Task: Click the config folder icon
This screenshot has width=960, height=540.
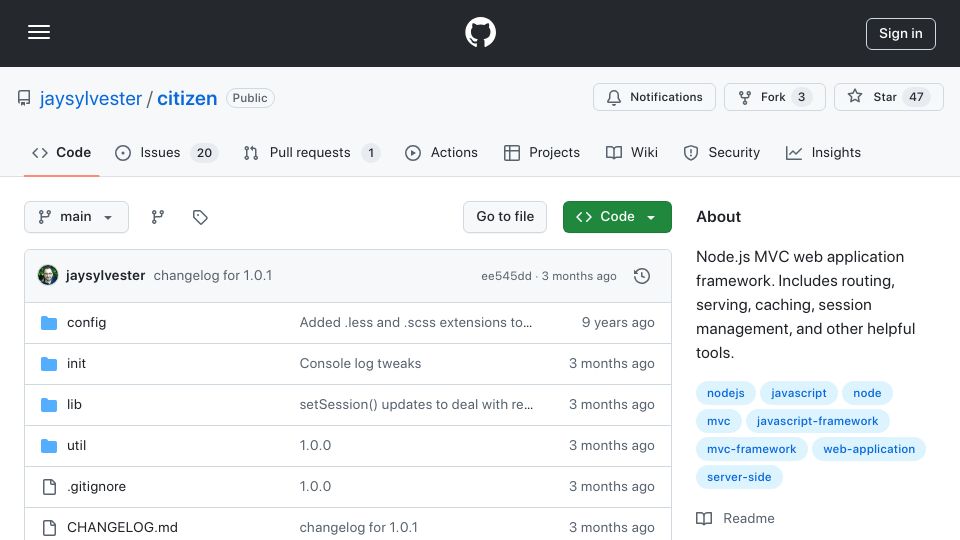Action: (49, 323)
